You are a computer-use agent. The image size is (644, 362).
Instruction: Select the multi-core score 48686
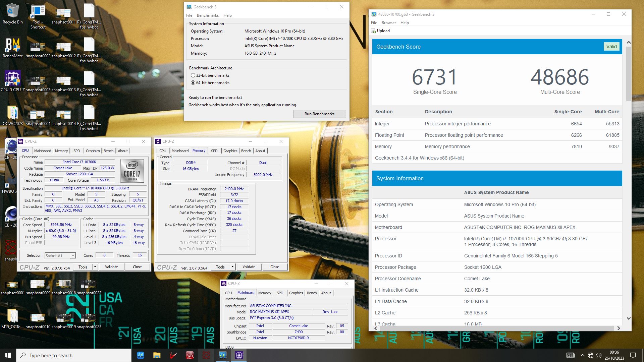pos(560,77)
